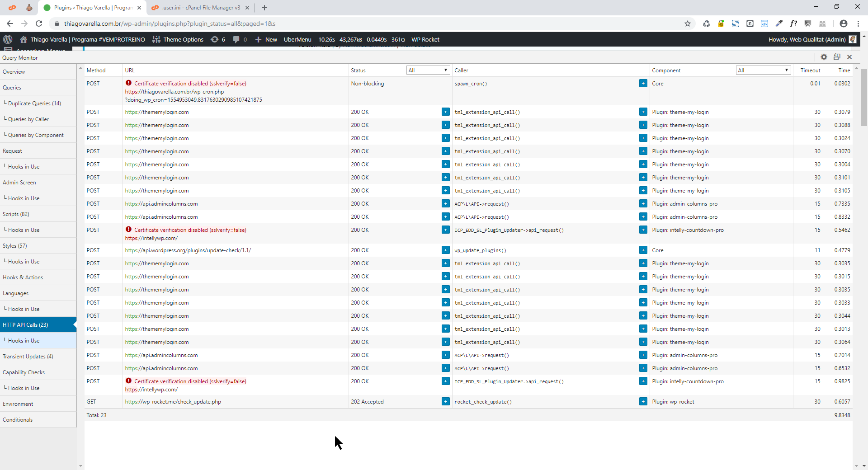Open the Chrome three-dot menu
868x470 pixels.
(x=858, y=23)
